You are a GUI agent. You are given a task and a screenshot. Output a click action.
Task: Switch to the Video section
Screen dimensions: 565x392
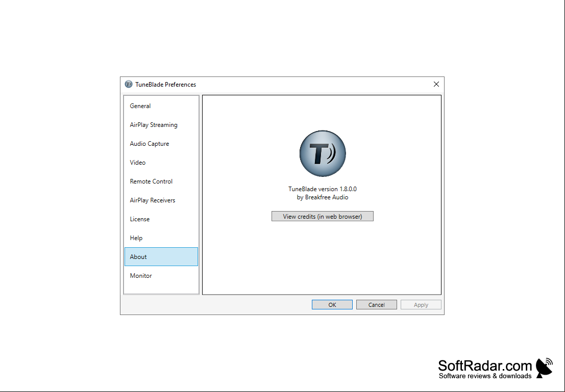point(161,162)
